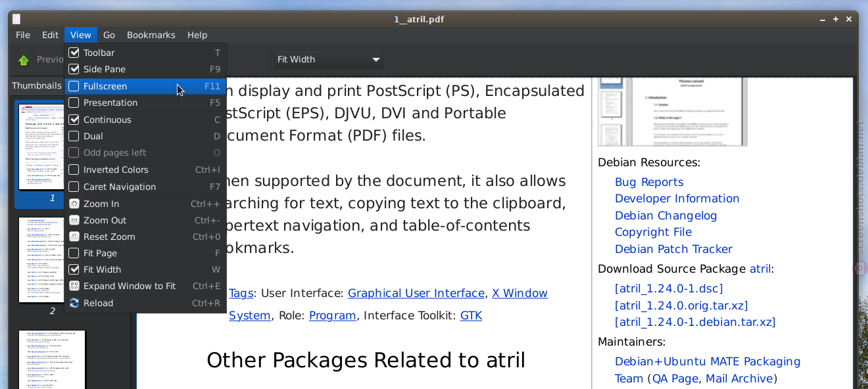The image size is (868, 389).
Task: Toggle the Fit Width menu checkbox
Action: pos(74,269)
